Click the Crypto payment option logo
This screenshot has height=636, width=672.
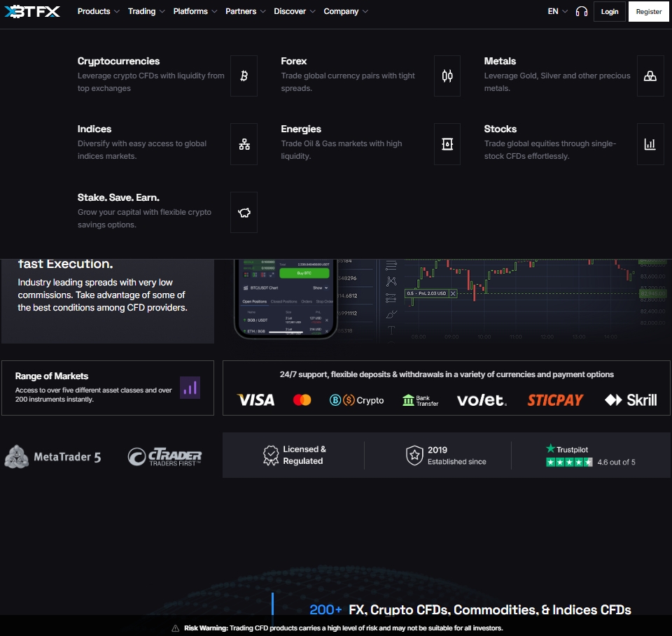356,400
